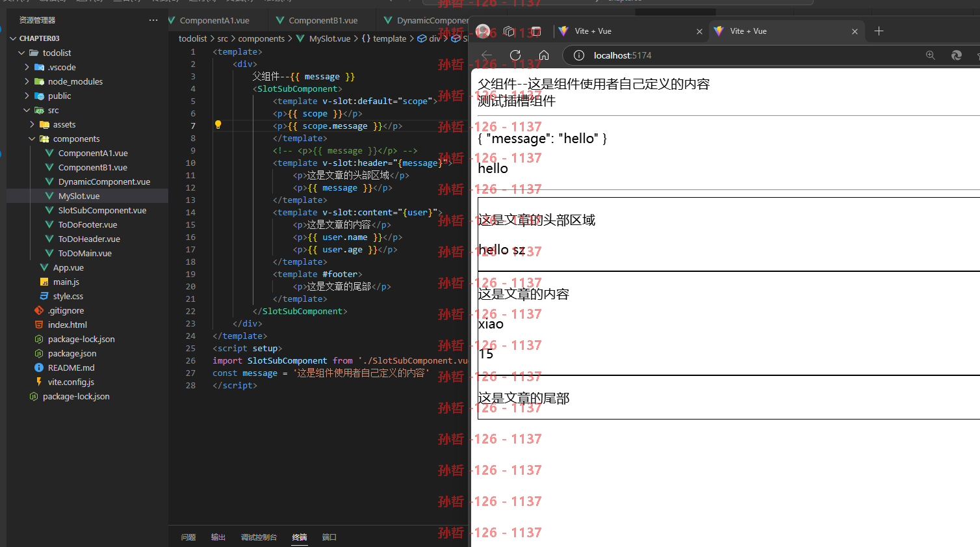Open vite.config.js file
Image resolution: width=980 pixels, height=547 pixels.
[71, 382]
